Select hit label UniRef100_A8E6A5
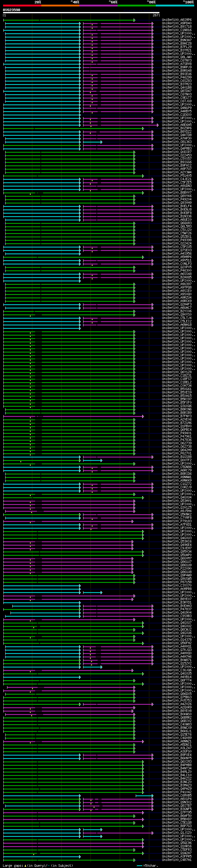 (177, 125)
